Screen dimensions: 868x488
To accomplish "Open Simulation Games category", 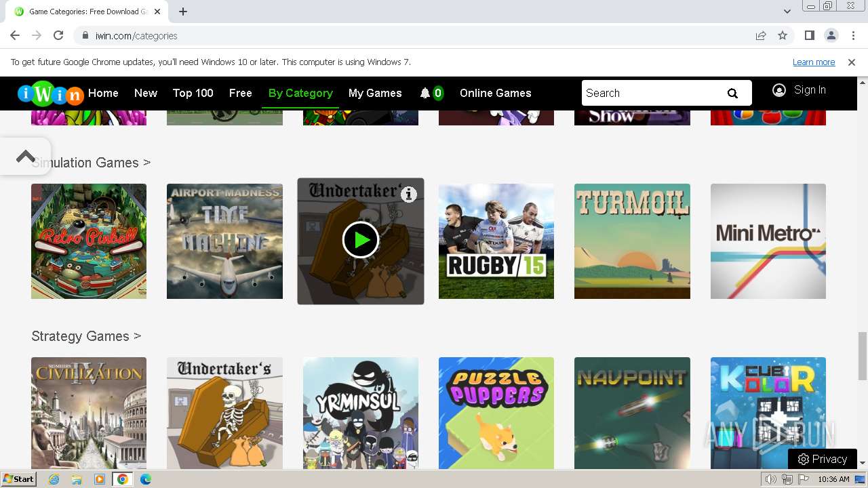I will point(91,163).
